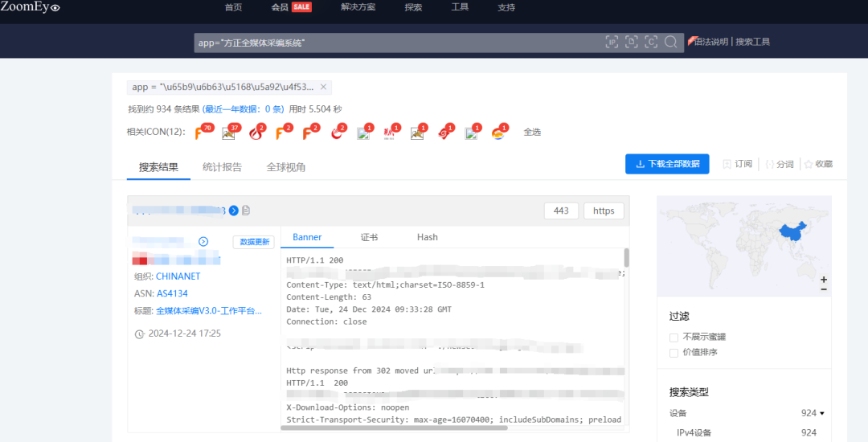
Task: Click the IPv4设备 924 row
Action: pyautogui.click(x=746, y=432)
